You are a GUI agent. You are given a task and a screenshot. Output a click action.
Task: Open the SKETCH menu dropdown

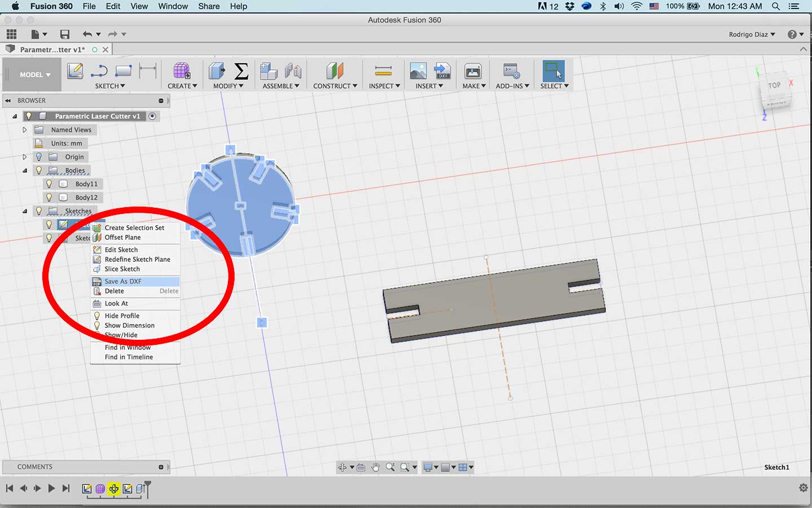(110, 86)
